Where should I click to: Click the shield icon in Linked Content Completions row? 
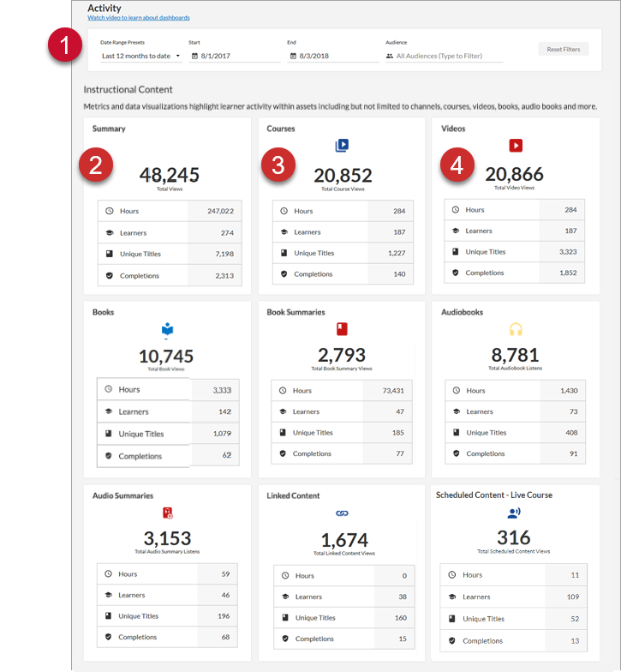point(285,639)
